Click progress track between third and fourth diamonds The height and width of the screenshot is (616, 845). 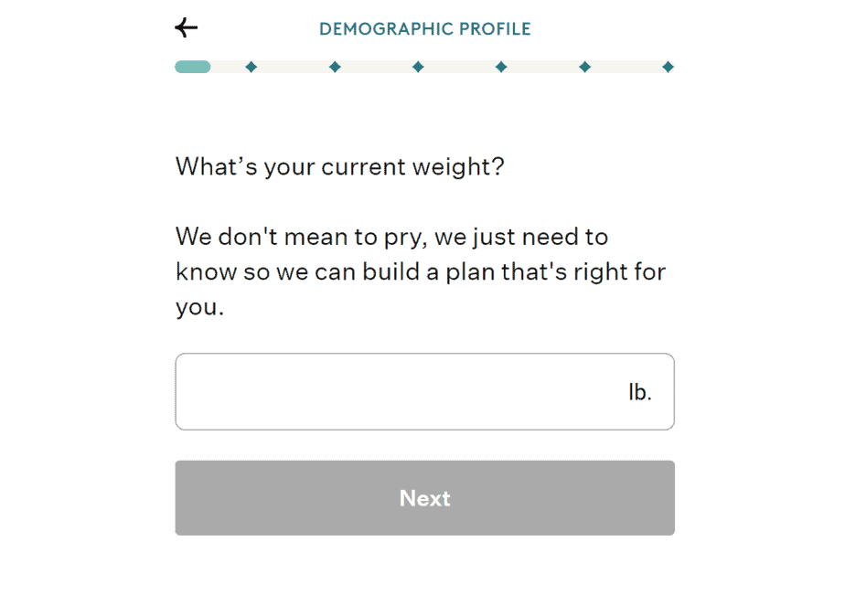pos(459,67)
